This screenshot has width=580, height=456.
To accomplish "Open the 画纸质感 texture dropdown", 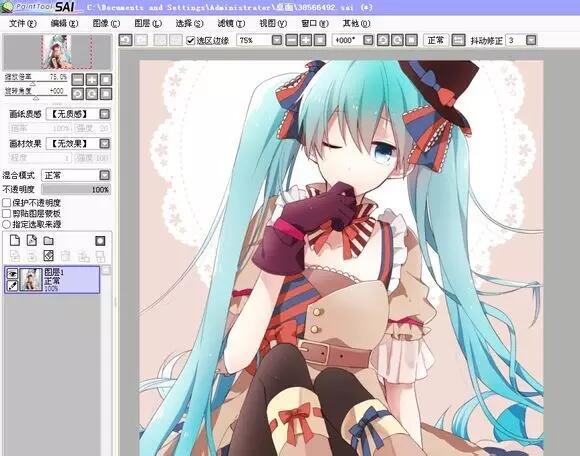I will click(x=105, y=114).
